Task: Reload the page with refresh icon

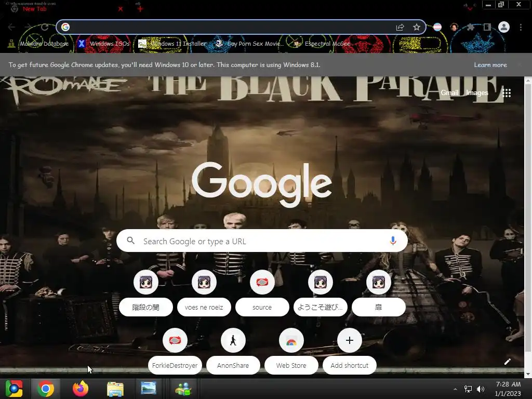Action: (x=45, y=27)
